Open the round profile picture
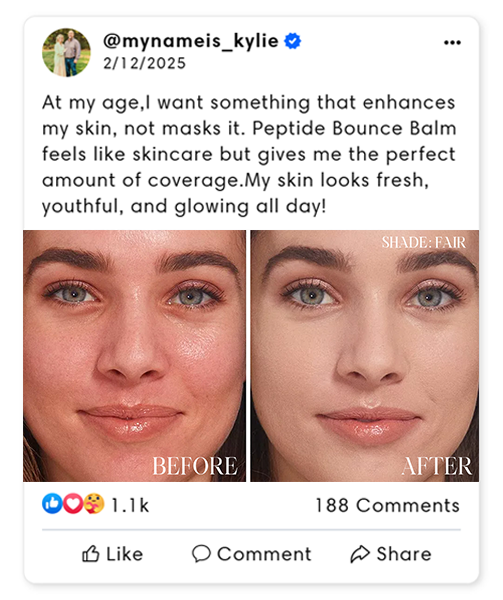Image resolution: width=503 pixels, height=600 pixels. 67,52
